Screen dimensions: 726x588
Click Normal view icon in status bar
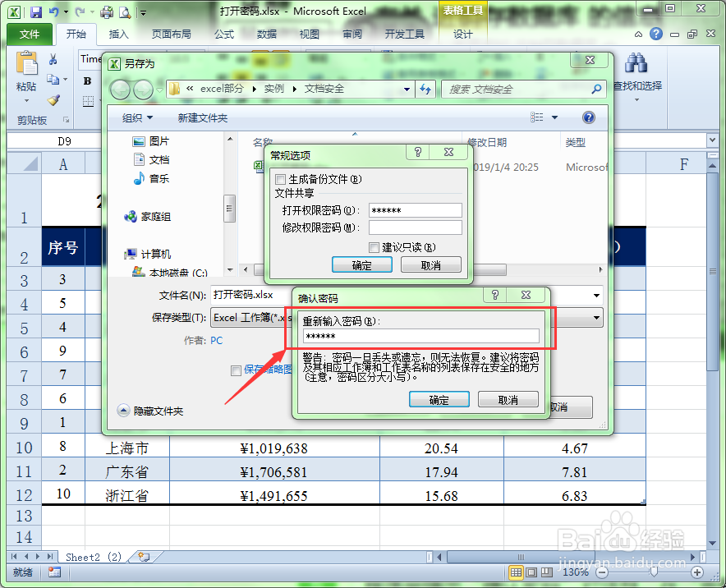(516, 572)
